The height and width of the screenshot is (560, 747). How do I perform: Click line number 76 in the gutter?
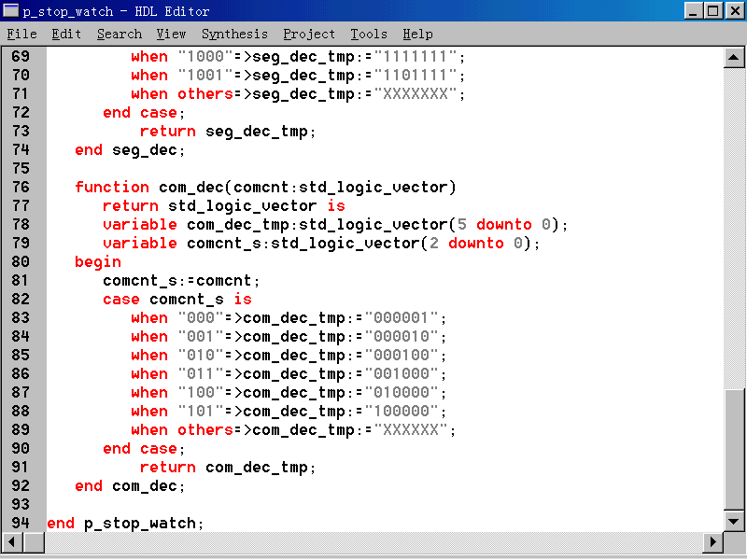click(x=21, y=187)
